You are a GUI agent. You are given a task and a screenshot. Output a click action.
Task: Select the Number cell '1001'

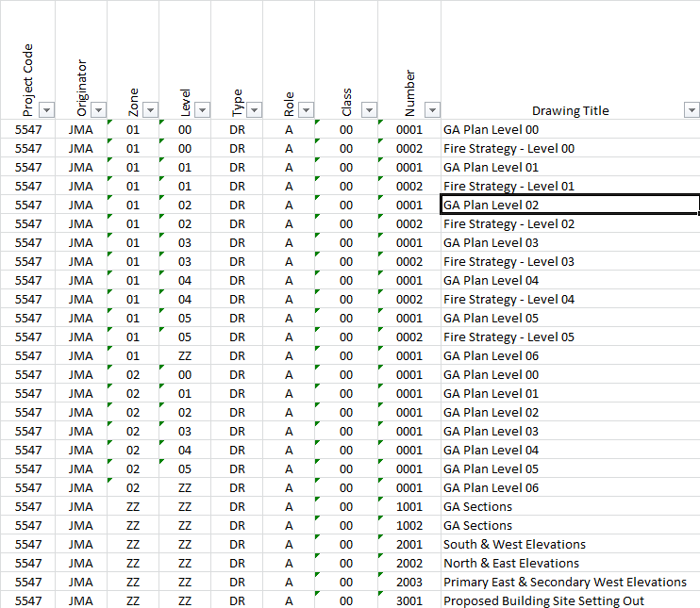[409, 506]
